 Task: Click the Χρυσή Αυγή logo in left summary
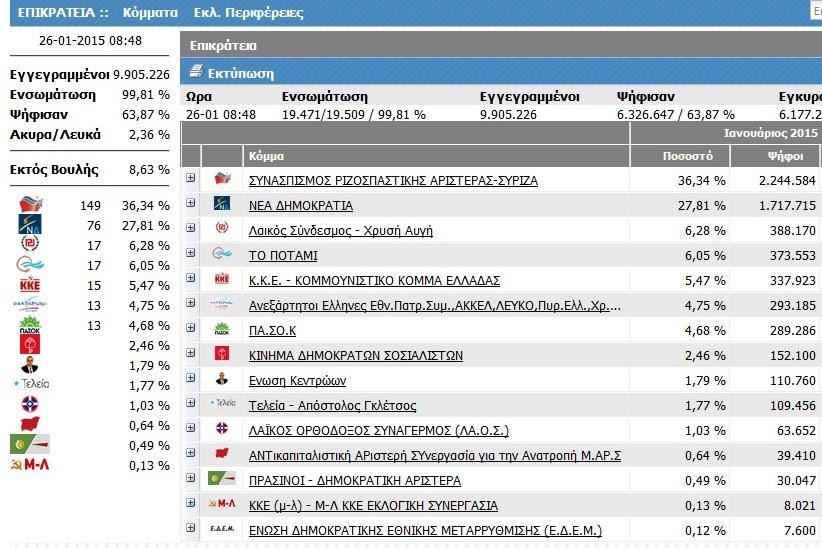30,243
